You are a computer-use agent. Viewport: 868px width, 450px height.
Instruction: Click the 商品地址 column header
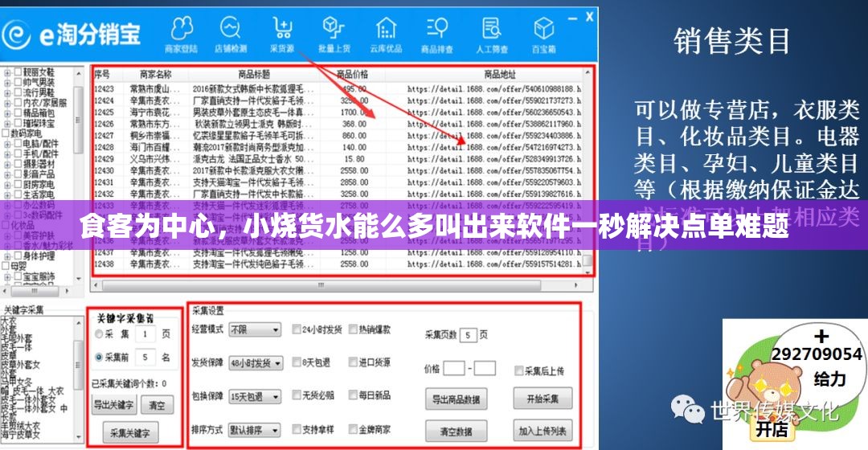pos(499,74)
